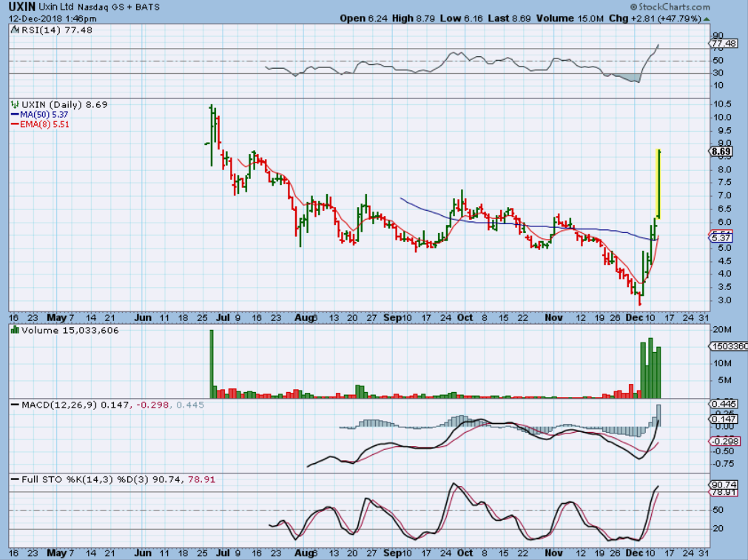This screenshot has height=560, width=748.
Task: Click the UXIN ticker symbol title
Action: [x=21, y=6]
